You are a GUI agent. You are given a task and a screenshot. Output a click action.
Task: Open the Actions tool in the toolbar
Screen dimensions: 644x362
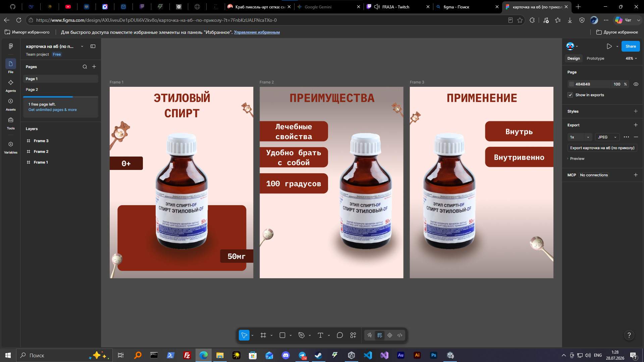(353, 335)
